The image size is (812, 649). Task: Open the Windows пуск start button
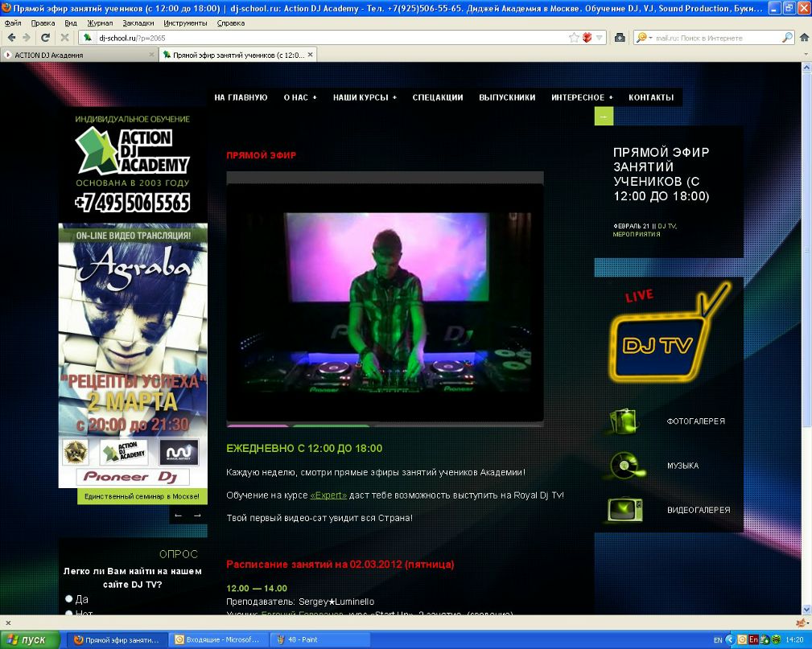pyautogui.click(x=30, y=639)
